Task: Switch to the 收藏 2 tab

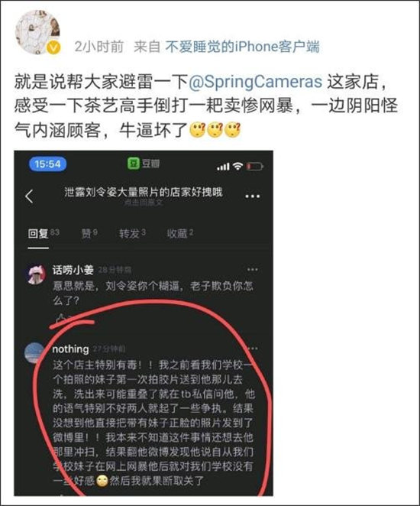Action: tap(180, 233)
